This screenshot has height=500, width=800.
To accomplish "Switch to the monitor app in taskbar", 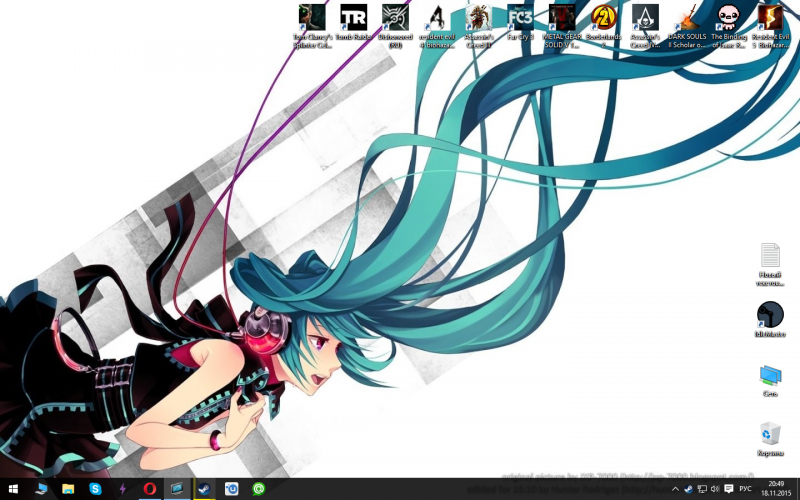I will 177,489.
